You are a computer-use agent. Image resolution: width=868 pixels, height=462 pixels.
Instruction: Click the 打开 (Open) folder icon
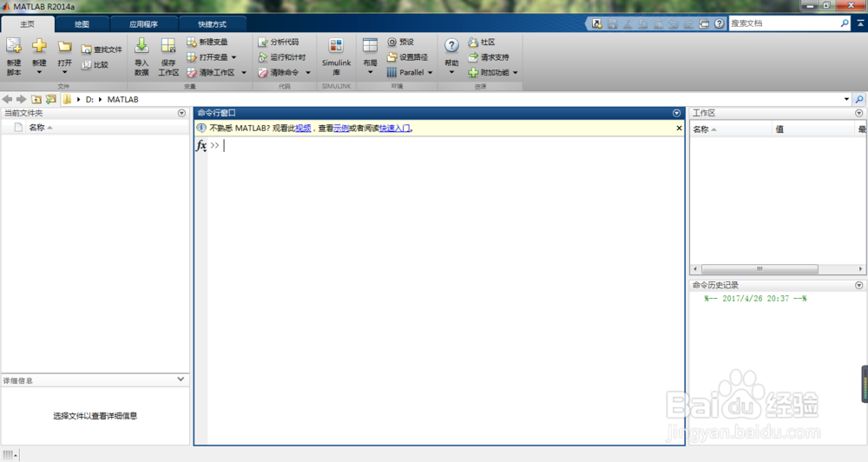(65, 47)
